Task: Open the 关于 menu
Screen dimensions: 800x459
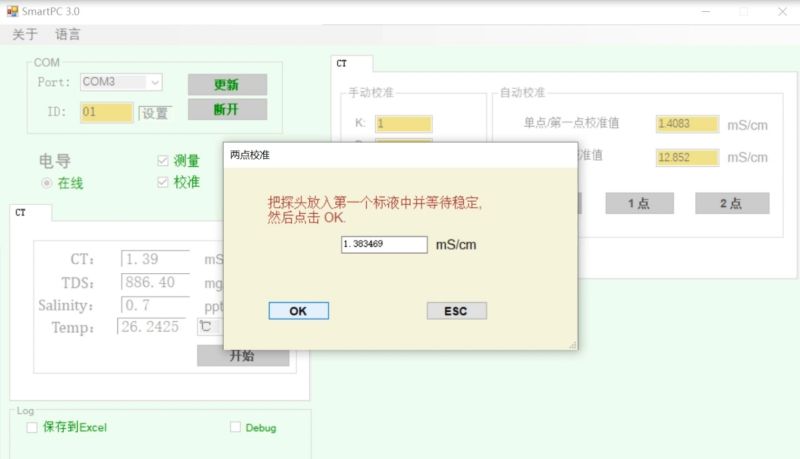Action: pos(25,34)
